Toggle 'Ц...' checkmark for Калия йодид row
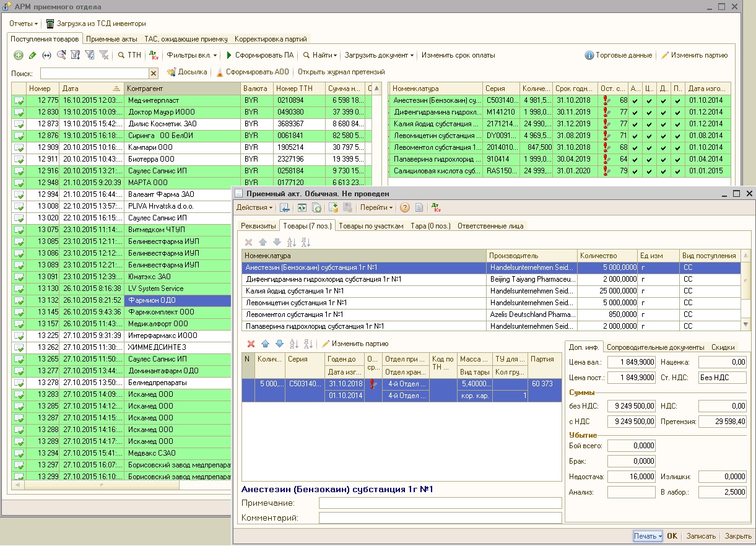 pyautogui.click(x=649, y=124)
